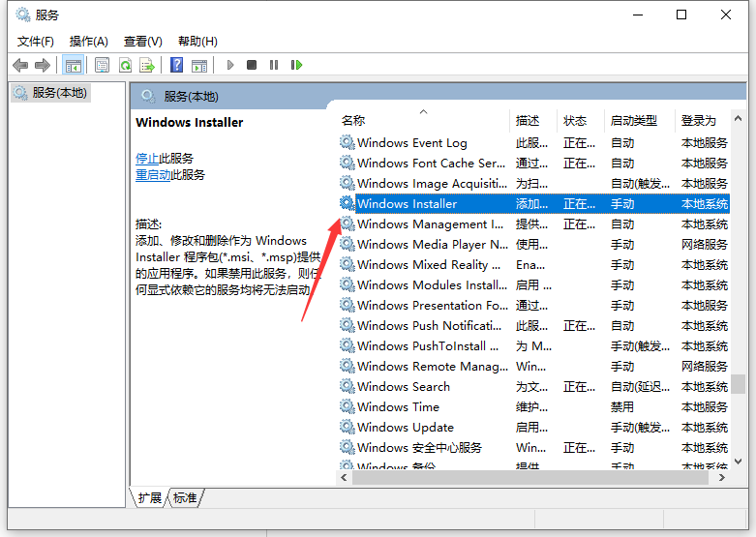Click the Pause Service icon

click(x=274, y=65)
